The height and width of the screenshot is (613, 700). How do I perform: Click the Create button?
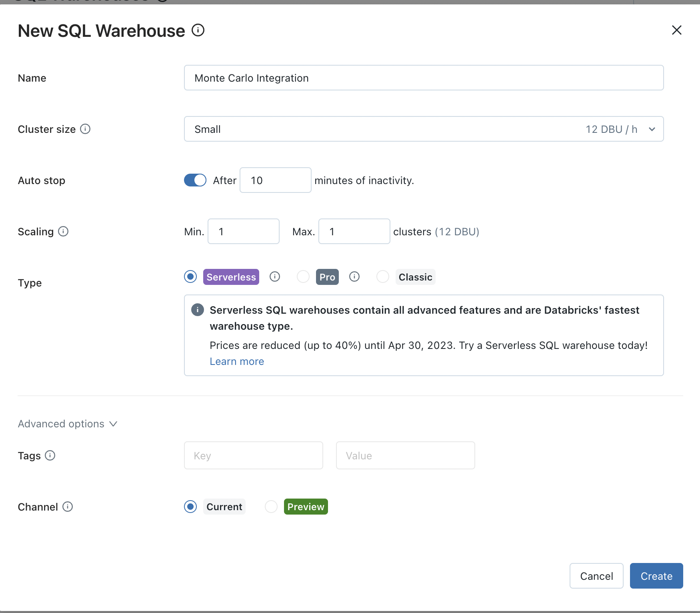pos(656,576)
